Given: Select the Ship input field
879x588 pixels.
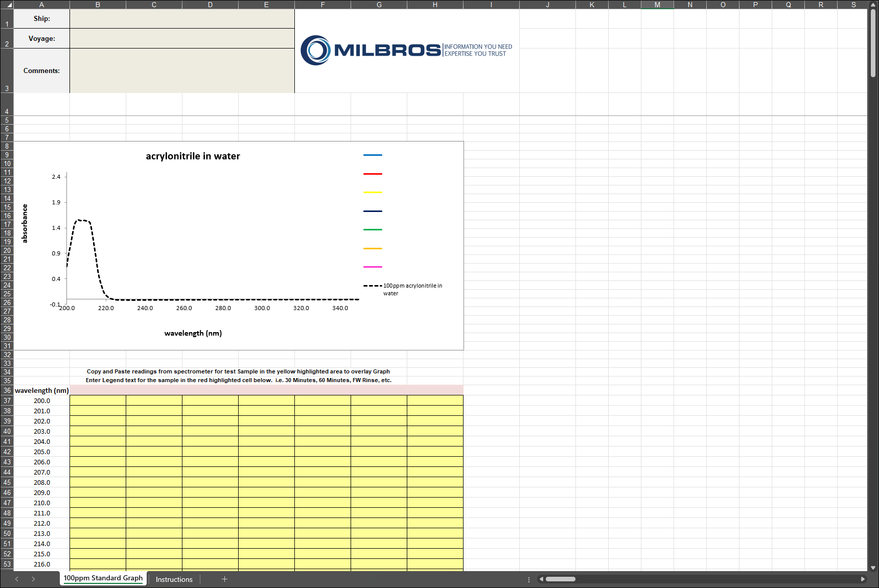Looking at the screenshot, I should point(182,18).
